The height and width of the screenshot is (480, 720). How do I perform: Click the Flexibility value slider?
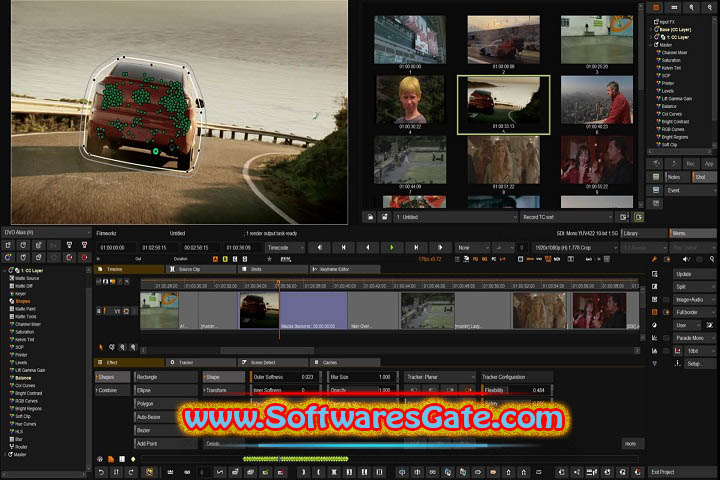pos(516,390)
